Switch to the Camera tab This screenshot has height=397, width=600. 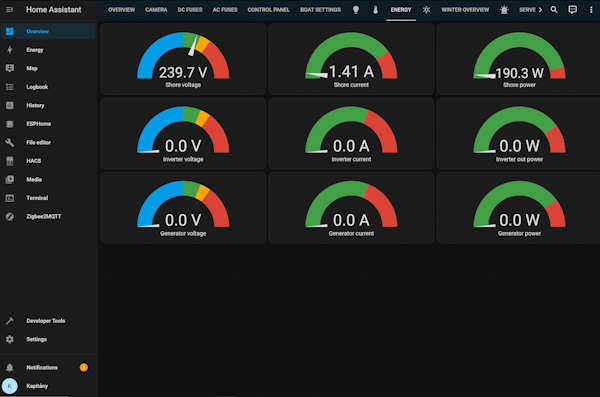[x=156, y=10]
